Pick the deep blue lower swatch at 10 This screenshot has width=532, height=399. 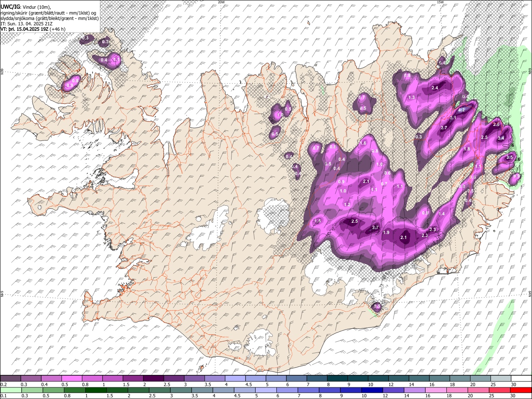(x=372, y=390)
